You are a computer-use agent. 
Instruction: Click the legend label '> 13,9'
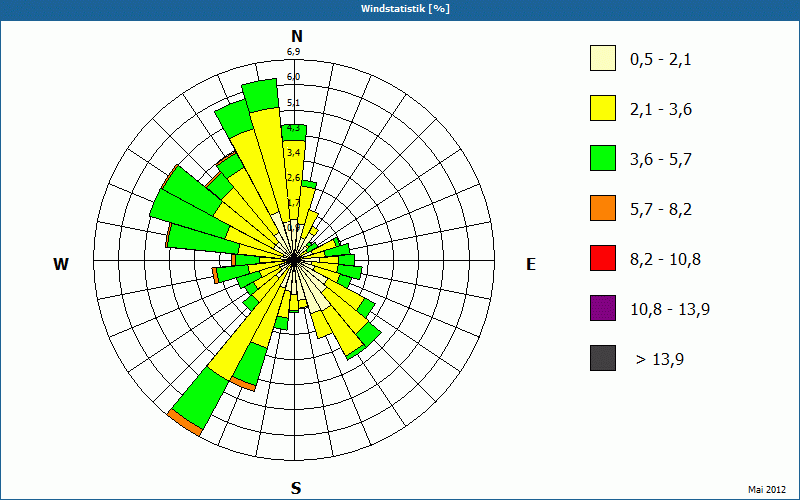660,360
